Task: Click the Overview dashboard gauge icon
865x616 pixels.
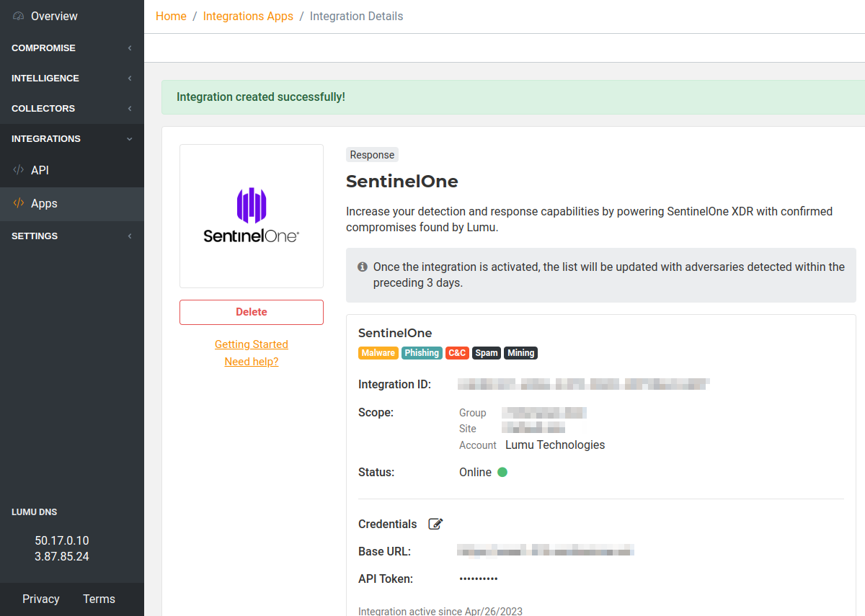Action: click(x=19, y=16)
